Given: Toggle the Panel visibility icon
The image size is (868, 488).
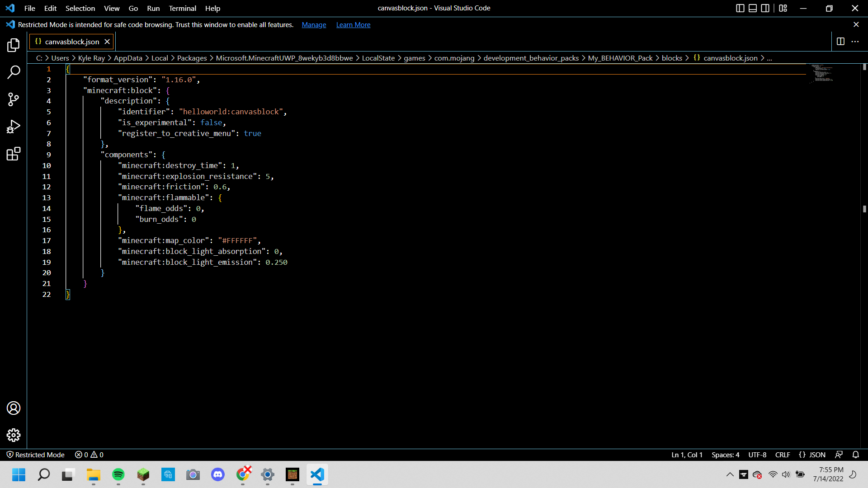Looking at the screenshot, I should click(x=753, y=8).
